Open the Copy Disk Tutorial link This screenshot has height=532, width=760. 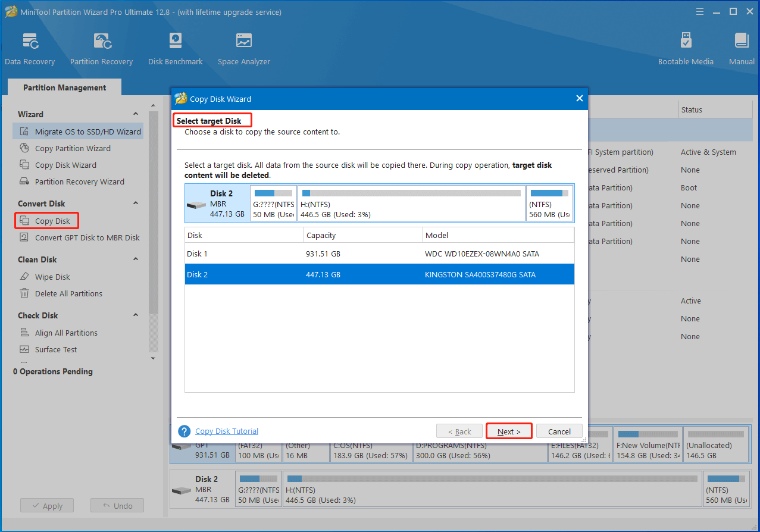click(227, 431)
